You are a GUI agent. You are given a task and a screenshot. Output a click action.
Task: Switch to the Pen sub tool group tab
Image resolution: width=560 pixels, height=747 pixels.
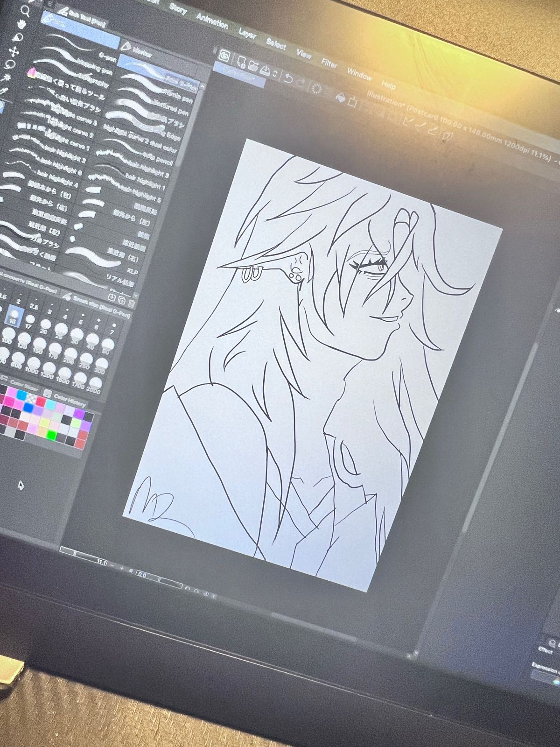pyautogui.click(x=79, y=30)
